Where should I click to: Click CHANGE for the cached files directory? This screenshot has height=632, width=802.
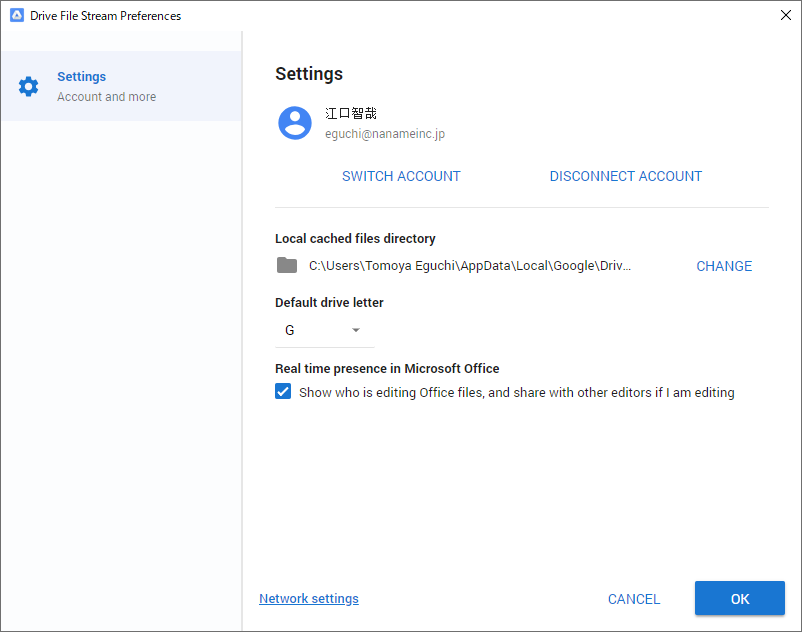point(724,266)
